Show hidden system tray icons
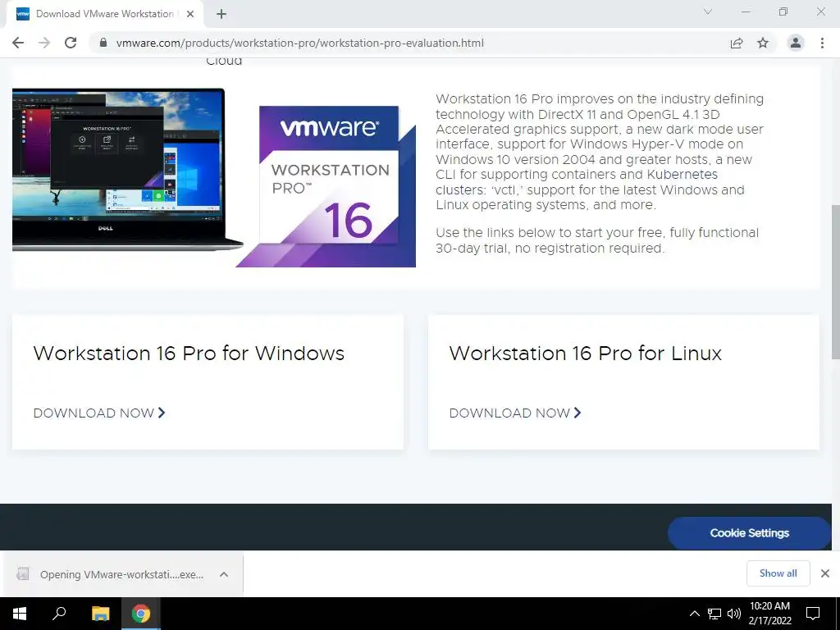Image resolution: width=840 pixels, height=630 pixels. click(x=694, y=614)
